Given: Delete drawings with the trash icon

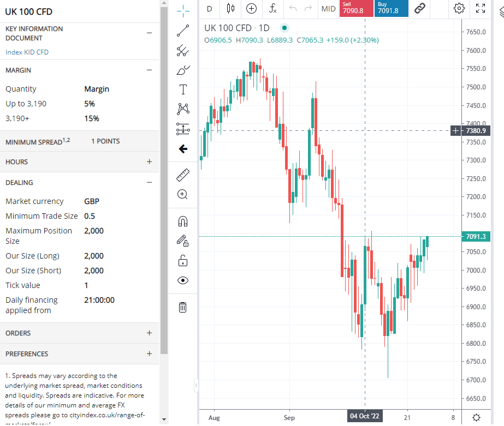Looking at the screenshot, I should point(183,308).
